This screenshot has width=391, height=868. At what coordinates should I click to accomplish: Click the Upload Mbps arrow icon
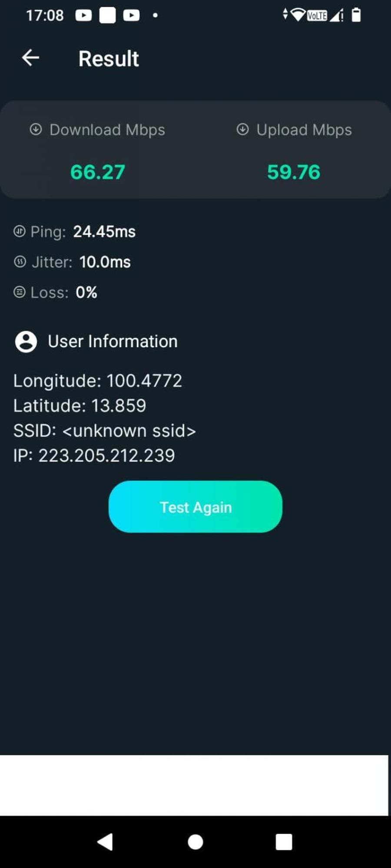point(242,129)
